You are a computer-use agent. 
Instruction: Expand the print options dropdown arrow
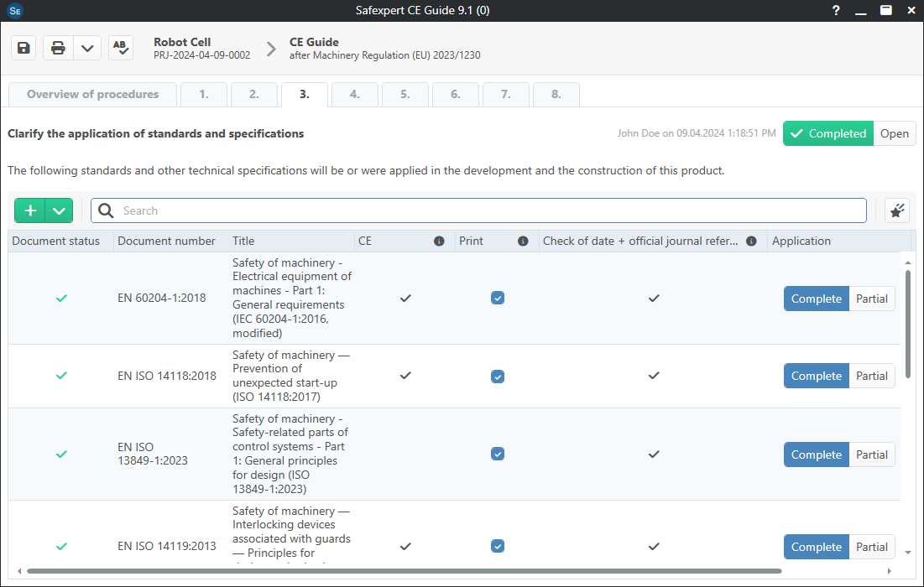[87, 48]
